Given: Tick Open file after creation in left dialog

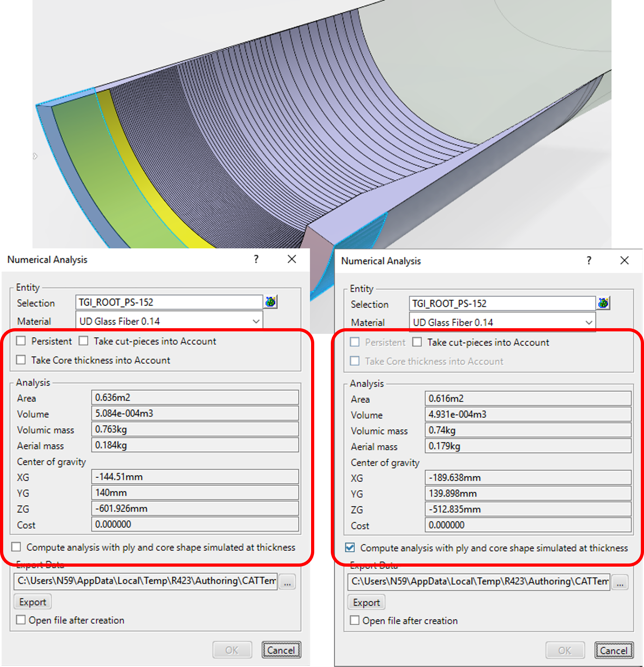Looking at the screenshot, I should pyautogui.click(x=21, y=620).
